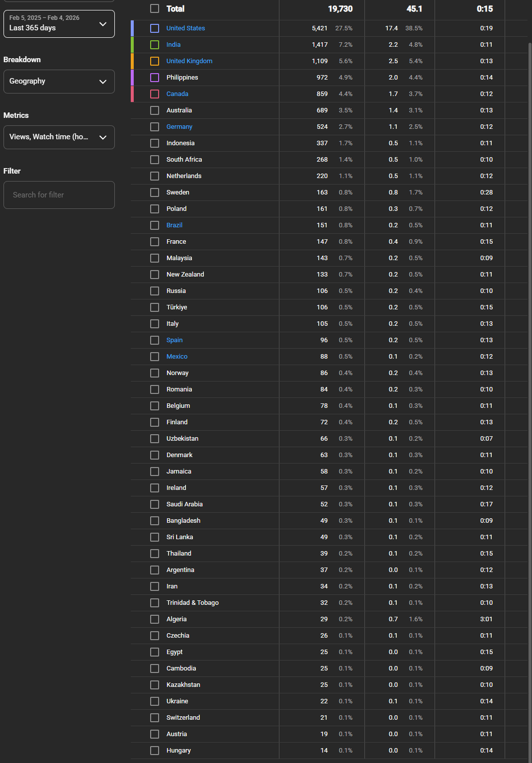This screenshot has height=763, width=532.
Task: Click the red Canada color bar
Action: [x=132, y=94]
